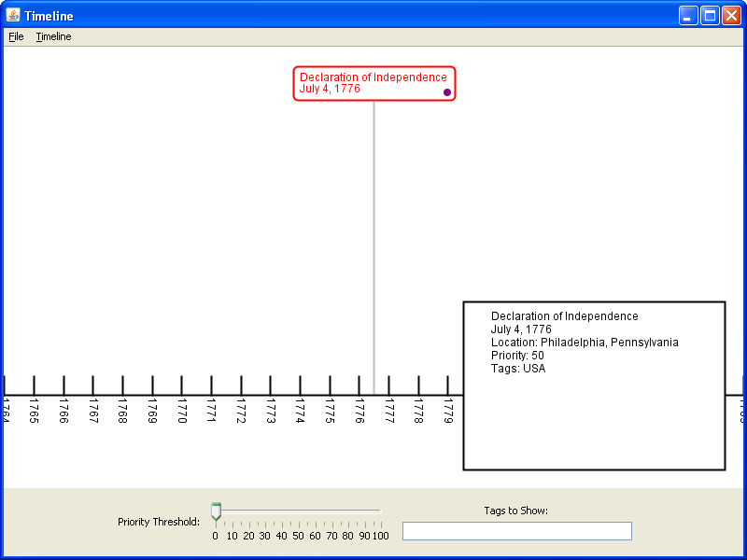The height and width of the screenshot is (560, 747).
Task: Set priority slider to 100 mark
Action: 380,511
